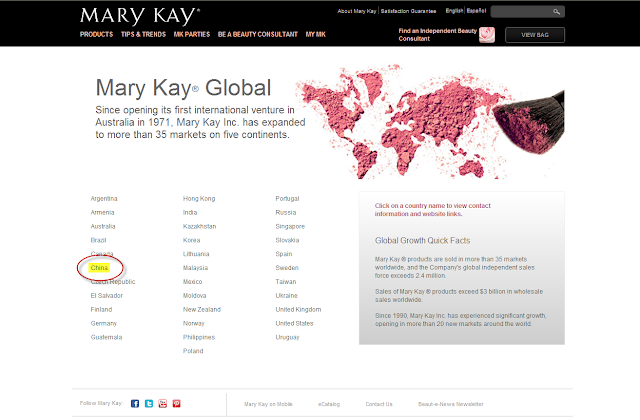Select Spain from country list
The image size is (640, 420).
(284, 254)
